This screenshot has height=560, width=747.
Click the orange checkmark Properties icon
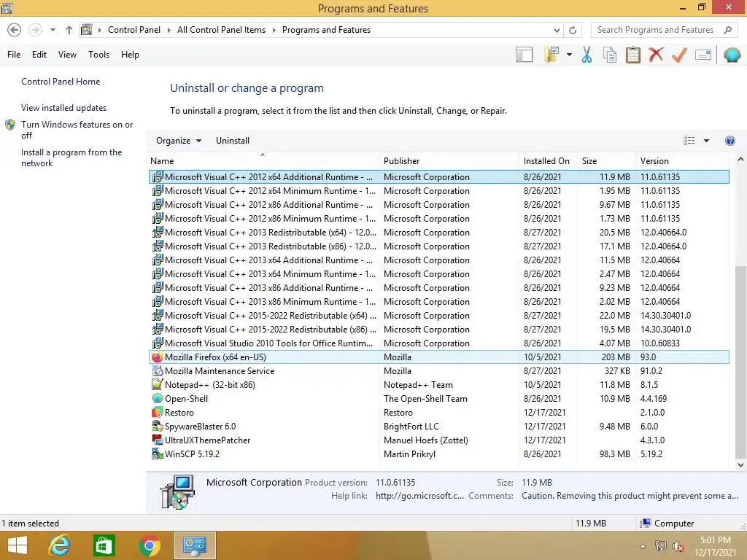[x=679, y=55]
